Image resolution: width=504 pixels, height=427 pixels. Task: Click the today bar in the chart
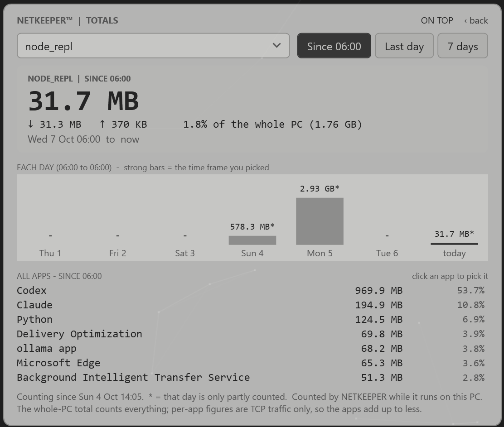[454, 244]
